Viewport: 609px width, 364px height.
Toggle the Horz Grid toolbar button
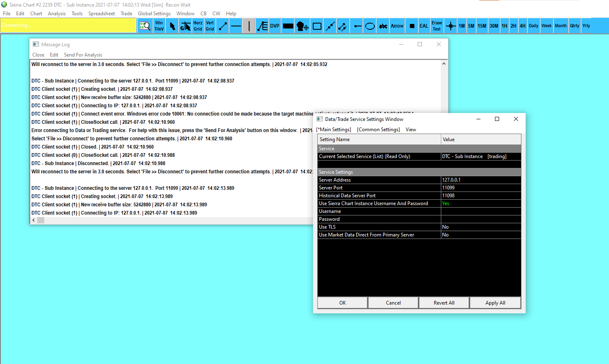point(198,26)
